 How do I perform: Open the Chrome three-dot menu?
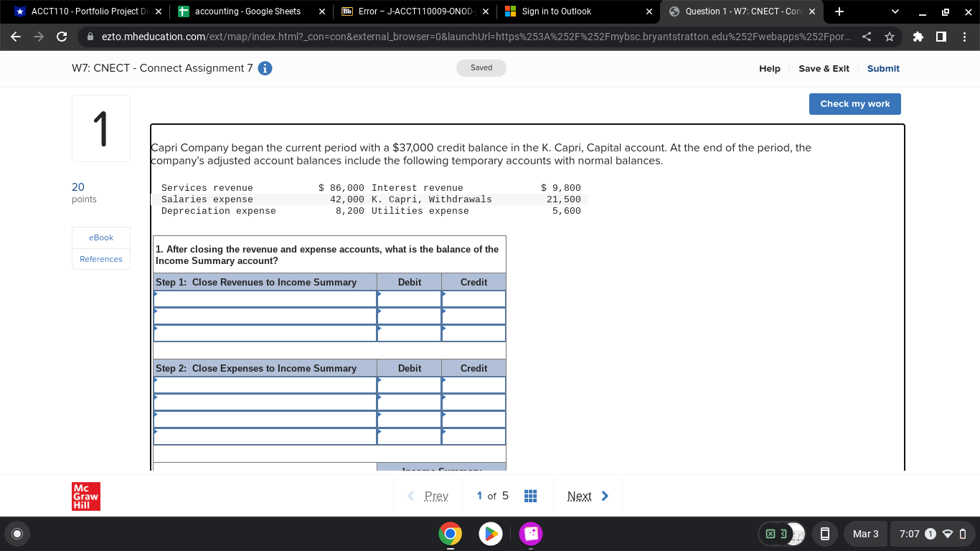[963, 37]
